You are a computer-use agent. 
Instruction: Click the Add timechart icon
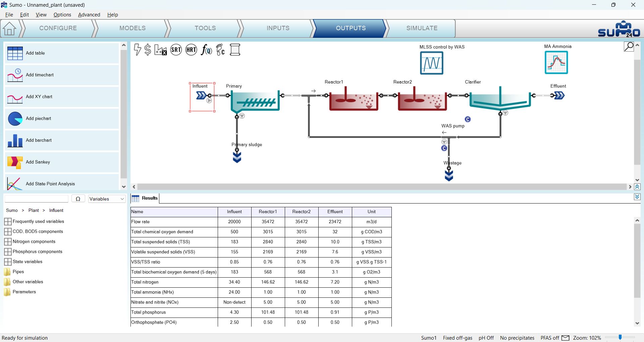[15, 75]
